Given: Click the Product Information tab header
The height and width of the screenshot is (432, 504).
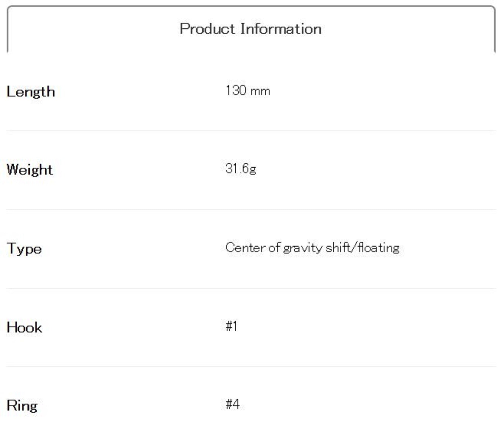Looking at the screenshot, I should [x=251, y=29].
